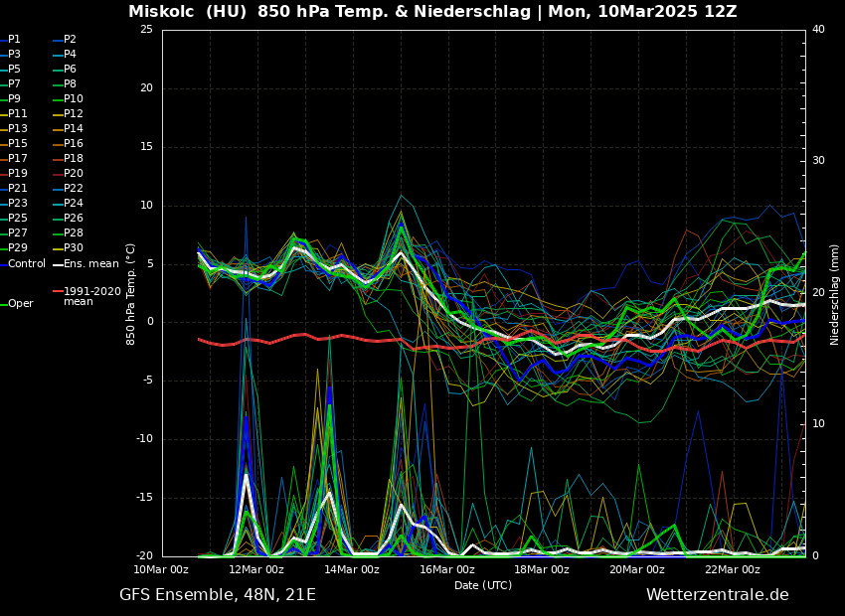This screenshot has height=616, width=845.
Task: Click the Control run legend entry
Action: pyautogui.click(x=27, y=263)
